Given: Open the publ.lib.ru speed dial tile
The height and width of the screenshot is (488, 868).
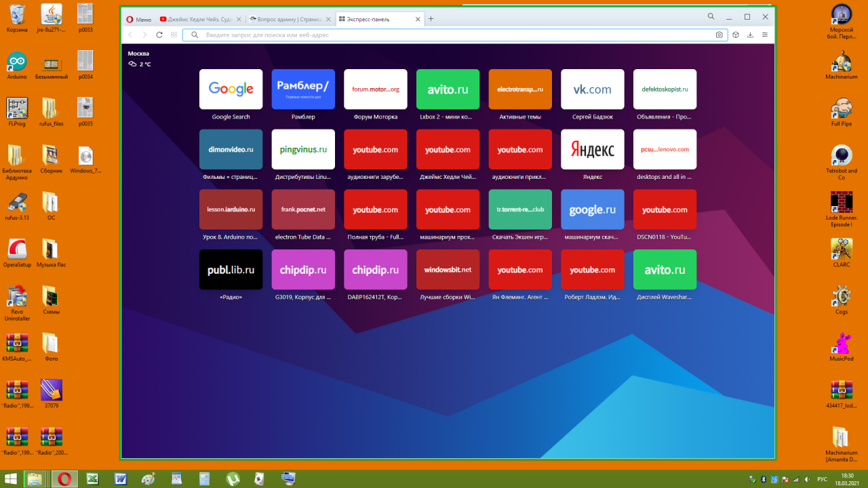Looking at the screenshot, I should (x=231, y=269).
